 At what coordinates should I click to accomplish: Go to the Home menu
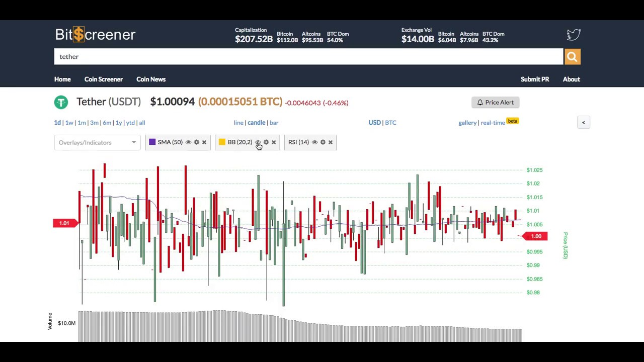point(62,79)
